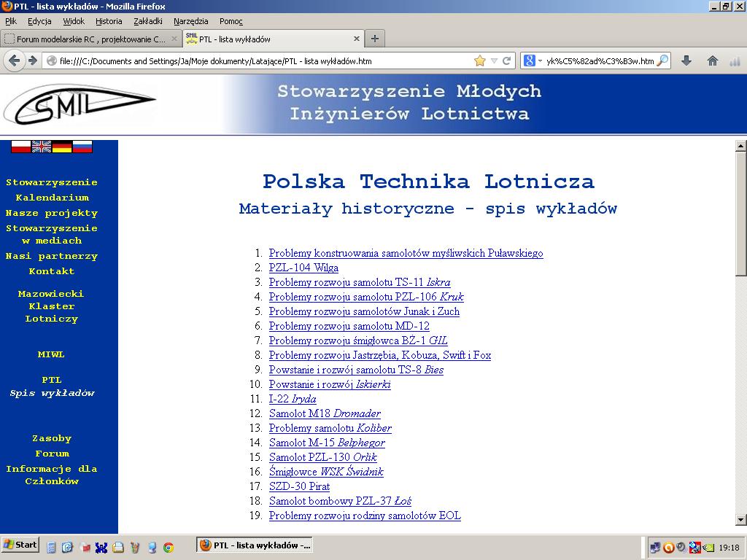Expand the URL history dropdown arrow
This screenshot has height=560, width=747.
(494, 61)
